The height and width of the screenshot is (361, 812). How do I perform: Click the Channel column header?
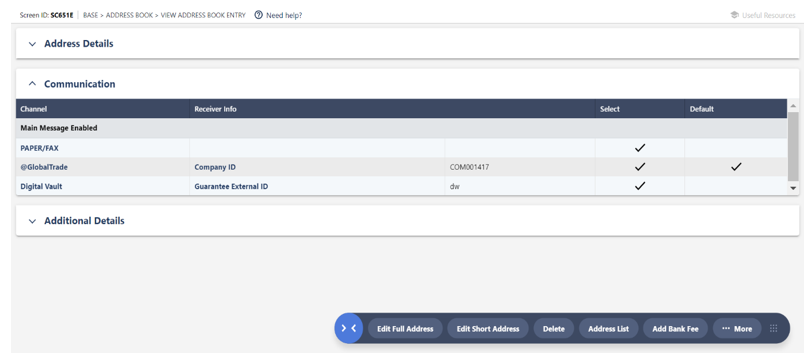103,109
